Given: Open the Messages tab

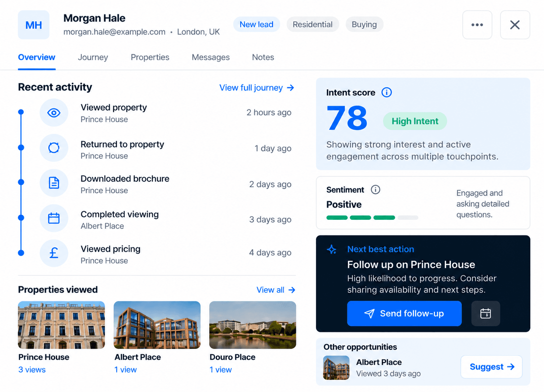Looking at the screenshot, I should [211, 57].
